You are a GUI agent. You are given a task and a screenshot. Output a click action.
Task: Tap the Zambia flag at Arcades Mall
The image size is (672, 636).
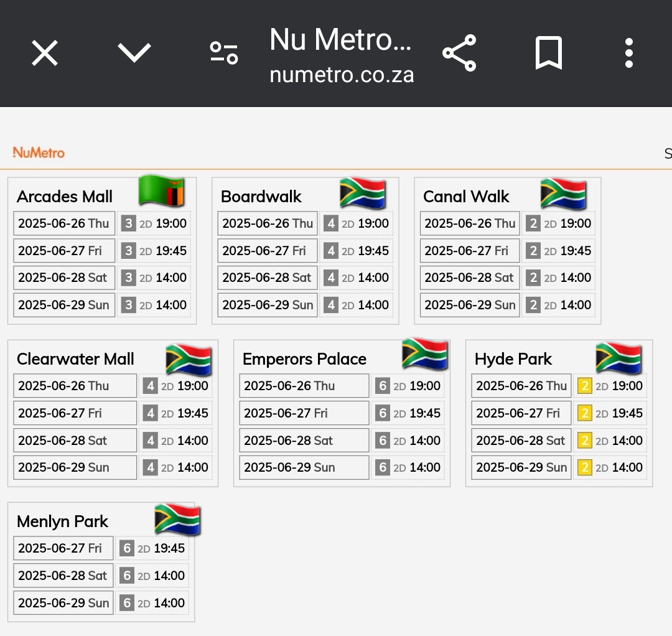click(x=161, y=190)
